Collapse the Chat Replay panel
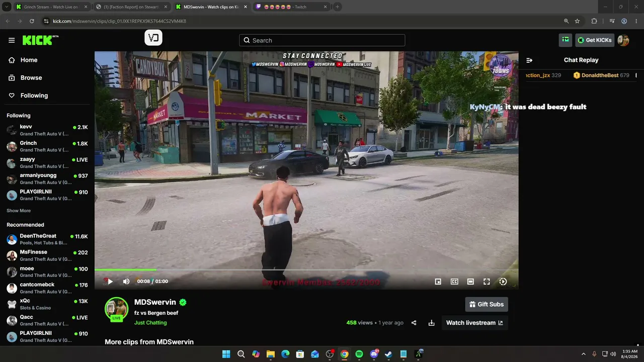 [x=529, y=60]
